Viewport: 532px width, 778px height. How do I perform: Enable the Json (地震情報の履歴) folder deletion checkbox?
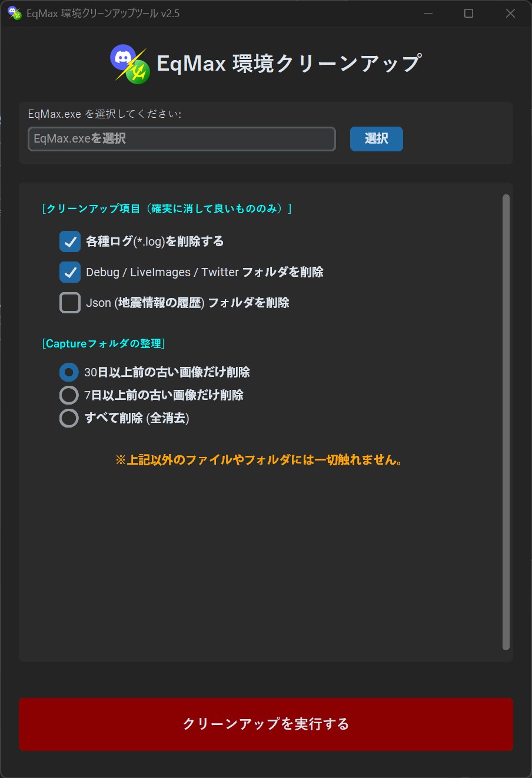tap(69, 302)
